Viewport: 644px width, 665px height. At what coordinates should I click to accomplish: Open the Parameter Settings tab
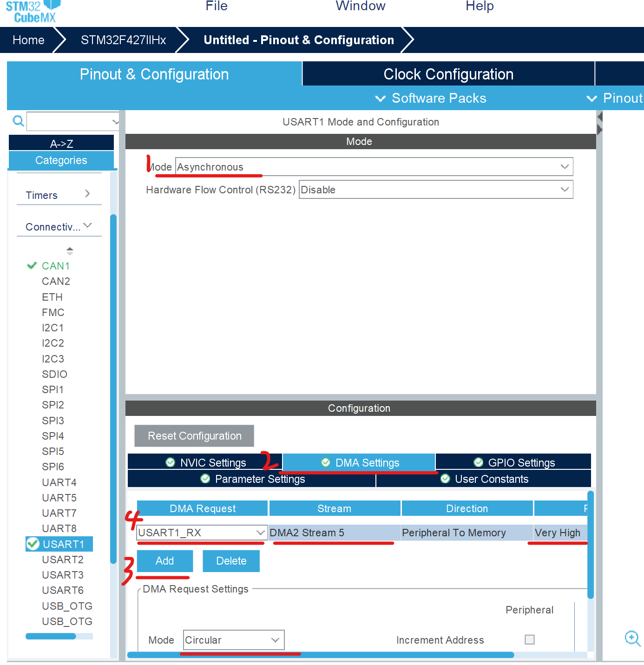[x=252, y=479]
